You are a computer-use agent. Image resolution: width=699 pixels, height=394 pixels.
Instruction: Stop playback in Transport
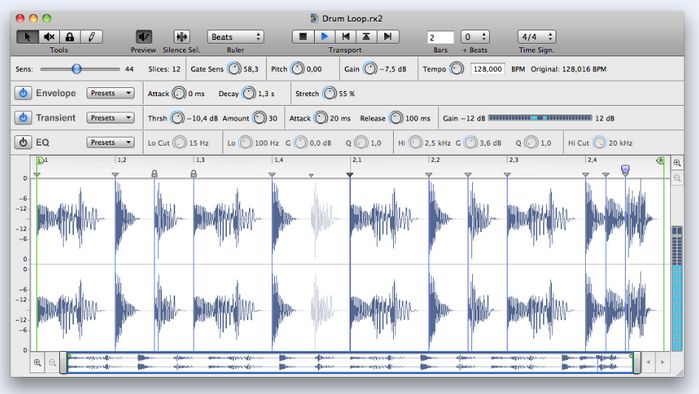pos(303,37)
